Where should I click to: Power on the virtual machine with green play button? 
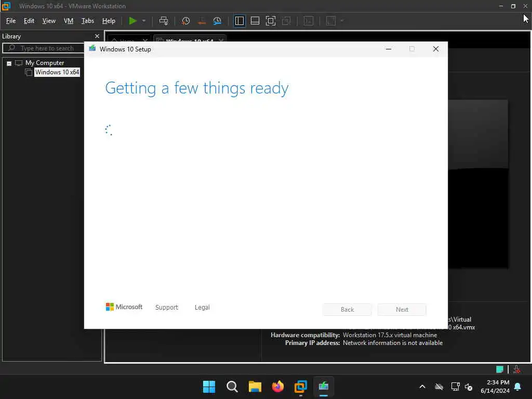(x=132, y=21)
